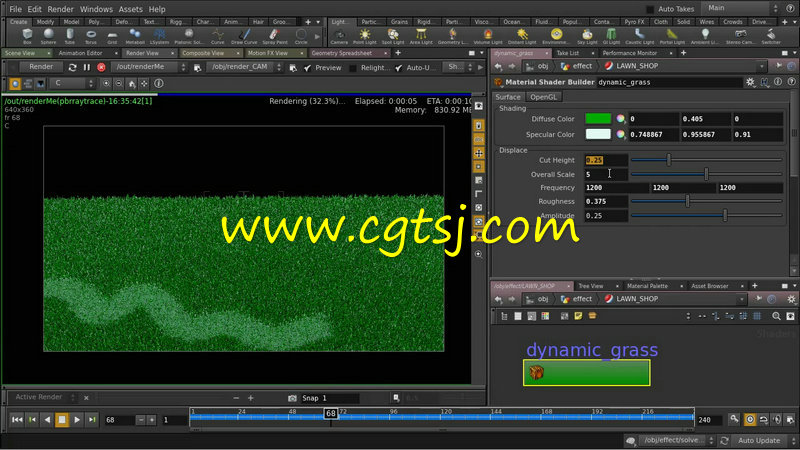Screen dimensions: 800x450
Task: Pause the current render
Action: click(87, 67)
